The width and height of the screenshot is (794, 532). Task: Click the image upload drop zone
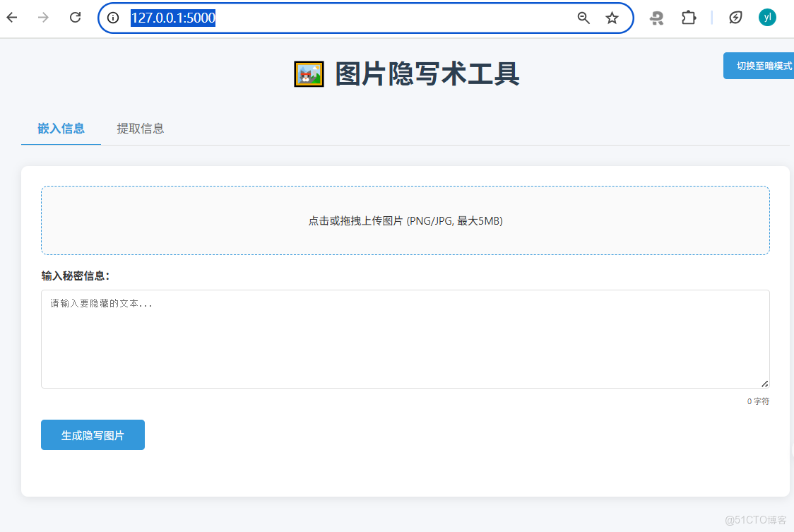[405, 220]
